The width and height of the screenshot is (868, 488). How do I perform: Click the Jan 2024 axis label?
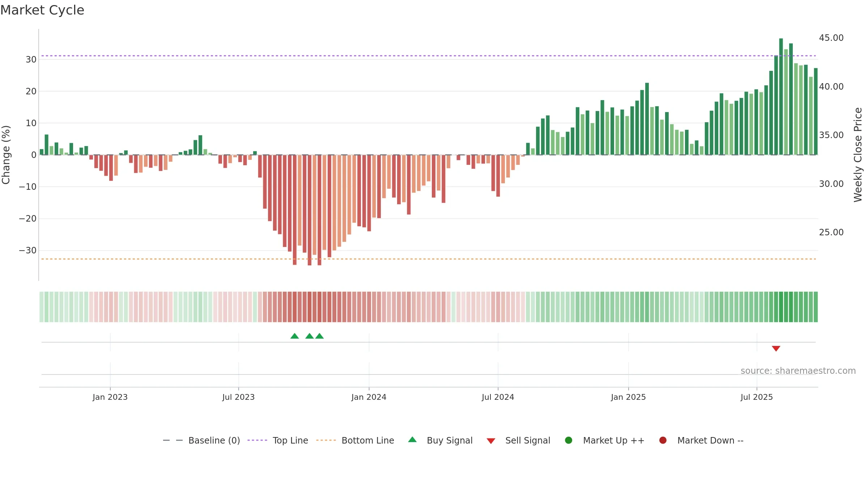[x=369, y=397]
